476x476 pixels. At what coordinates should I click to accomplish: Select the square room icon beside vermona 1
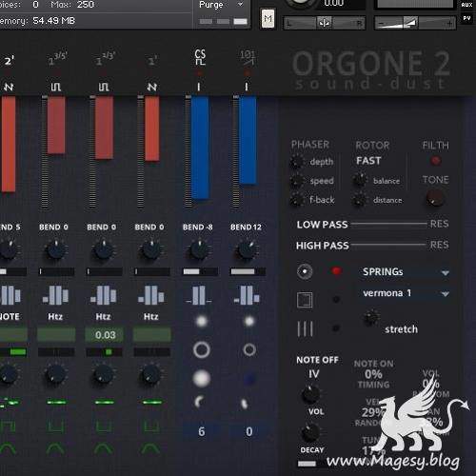point(305,300)
